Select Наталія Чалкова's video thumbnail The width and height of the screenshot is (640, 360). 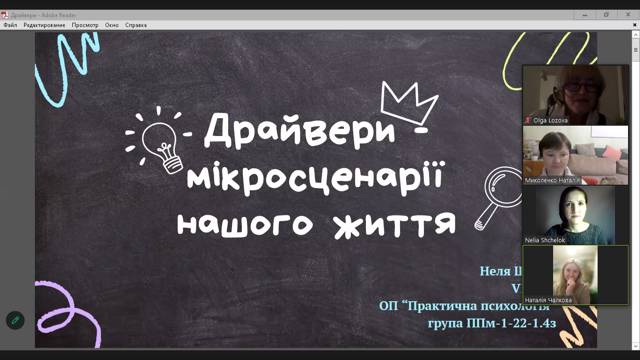[576, 275]
